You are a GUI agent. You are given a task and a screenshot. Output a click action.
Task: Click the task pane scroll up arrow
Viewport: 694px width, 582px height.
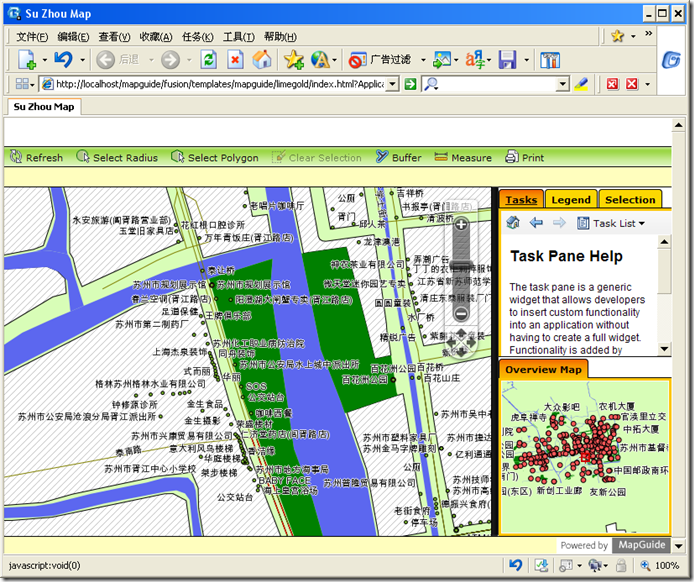tap(664, 241)
